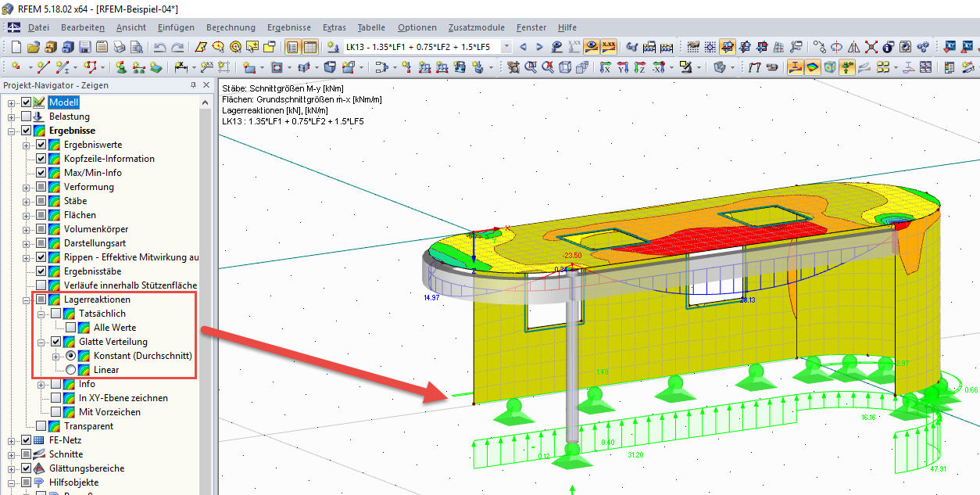
Task: Click the info circle icon in toolbar
Action: [x=888, y=47]
